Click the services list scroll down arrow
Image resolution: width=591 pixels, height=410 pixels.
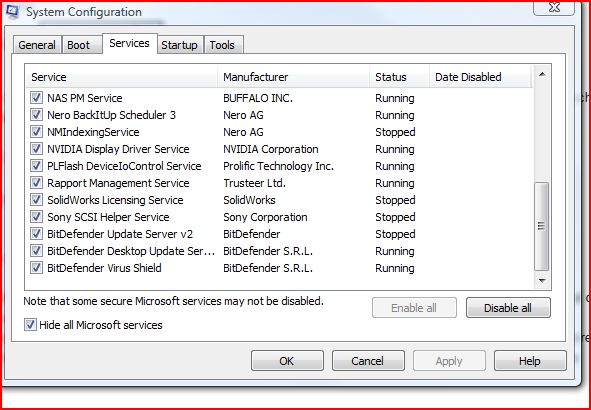(x=542, y=280)
